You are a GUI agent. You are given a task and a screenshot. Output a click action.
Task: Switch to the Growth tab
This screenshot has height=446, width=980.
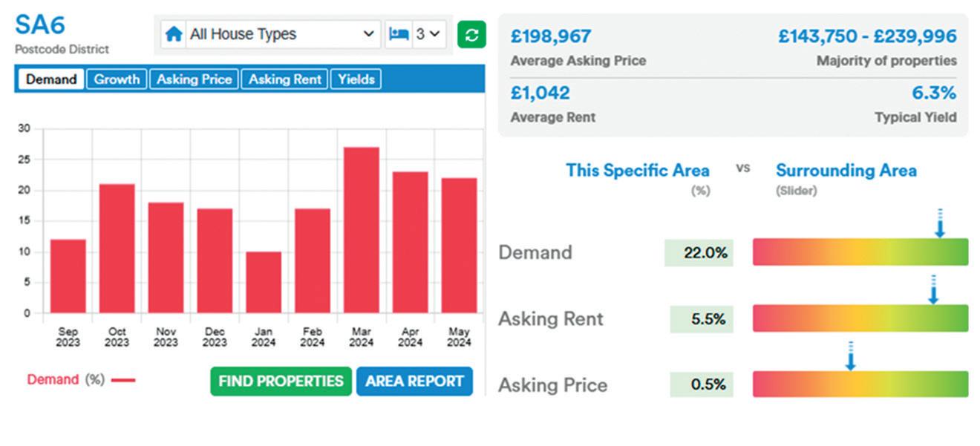pyautogui.click(x=117, y=79)
